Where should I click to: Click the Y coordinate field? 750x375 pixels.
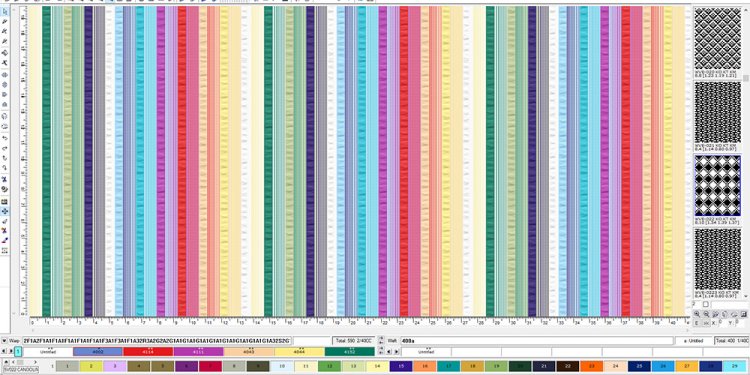pyautogui.click(x=740, y=323)
